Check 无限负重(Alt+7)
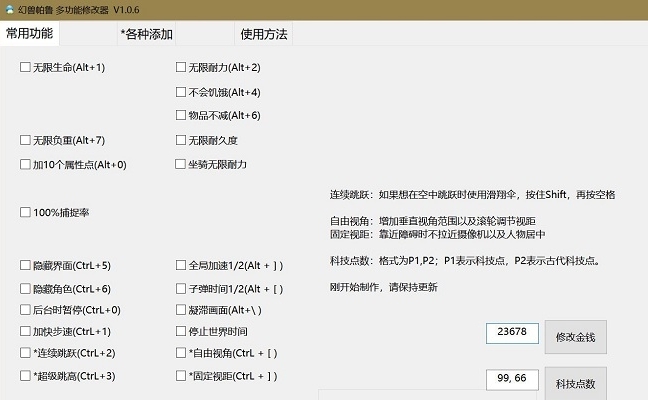Viewport: 648px width, 400px height. 25,140
